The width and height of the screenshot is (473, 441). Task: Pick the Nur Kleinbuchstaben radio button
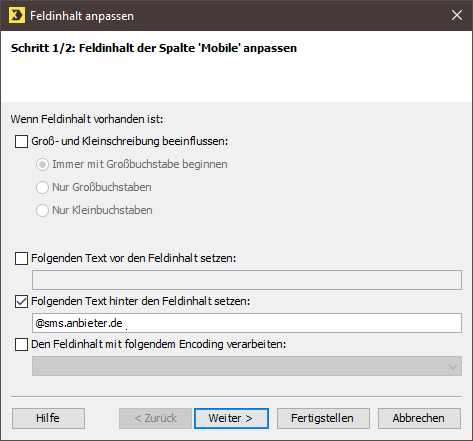[42, 210]
